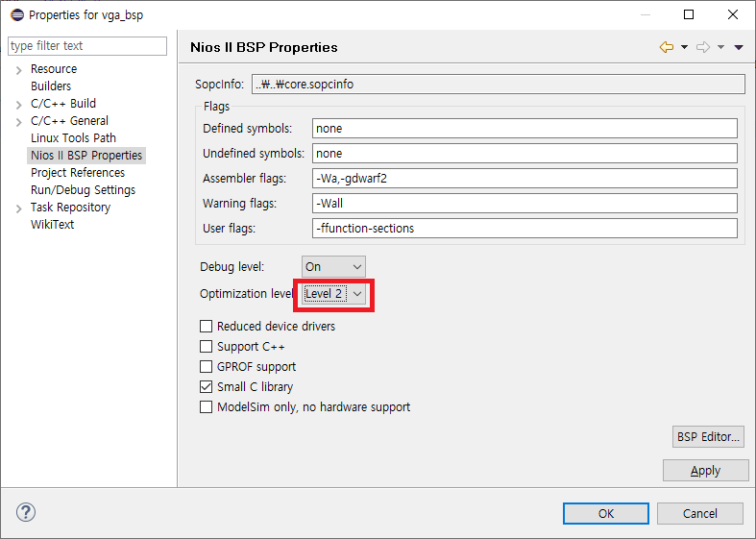756x539 pixels.
Task: Click the SopcInfo path field
Action: click(498, 85)
